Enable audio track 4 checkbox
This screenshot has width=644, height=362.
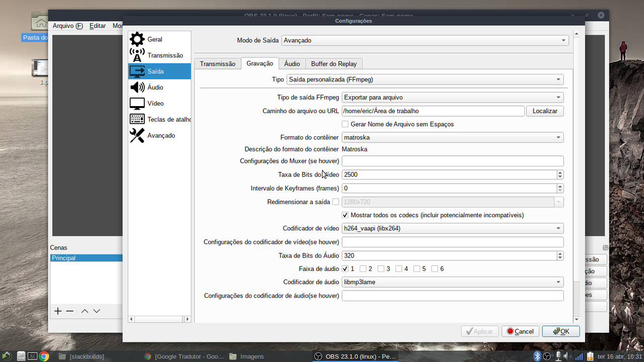398,269
